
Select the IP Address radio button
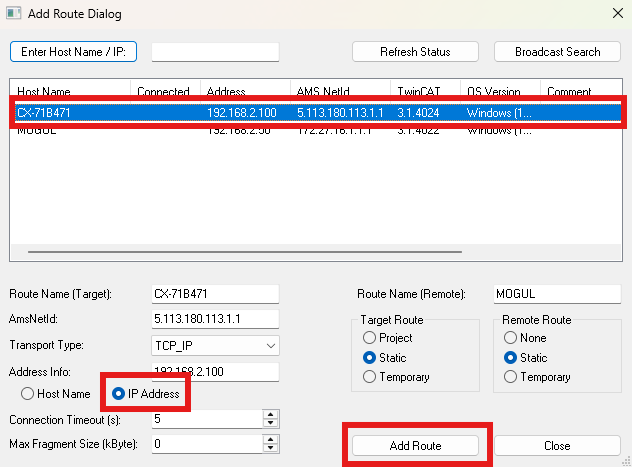(118, 394)
